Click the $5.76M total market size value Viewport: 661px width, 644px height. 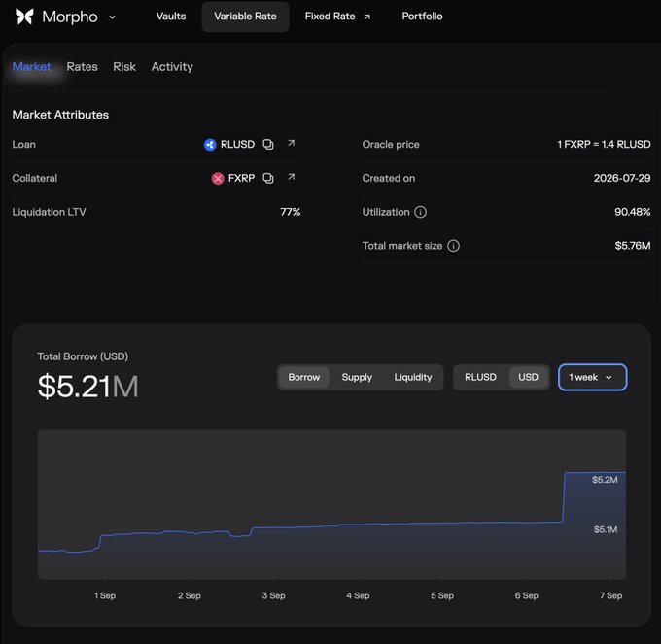click(633, 245)
